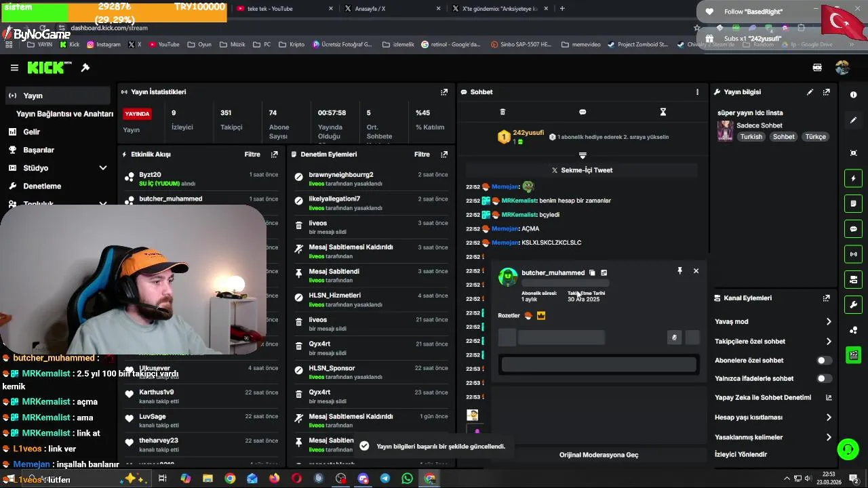The width and height of the screenshot is (868, 488).
Task: Click the trash icon in Sohbet toolbar
Action: pos(502,112)
